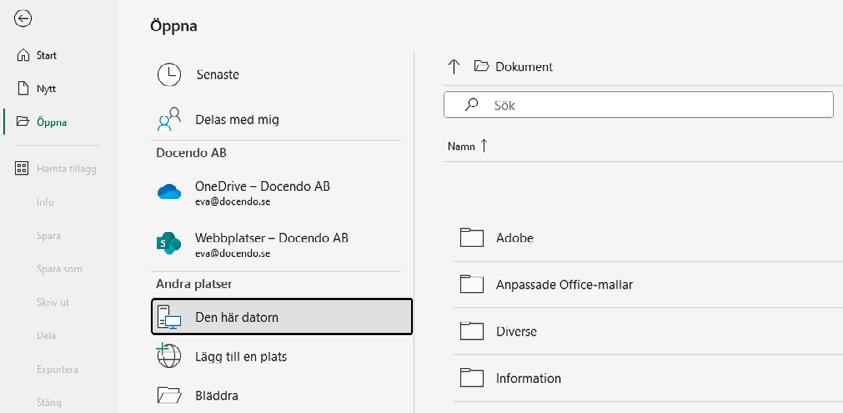Click the Senaste clock icon
This screenshot has height=413, width=843.
(169, 75)
